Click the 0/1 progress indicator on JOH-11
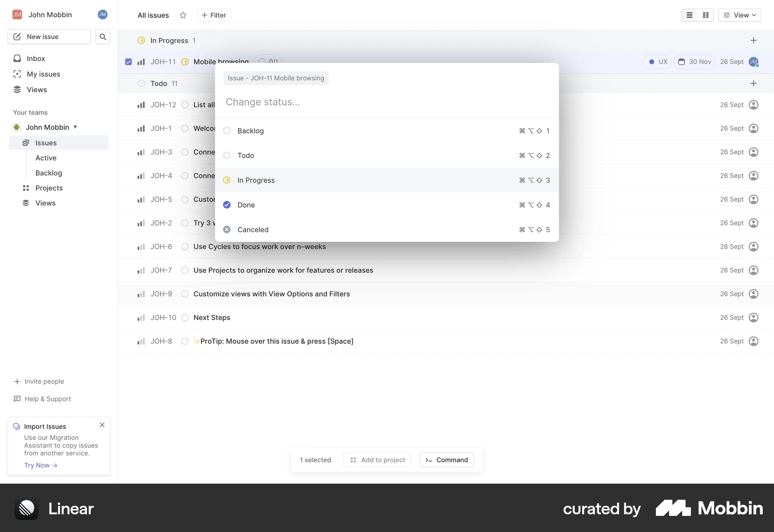The height and width of the screenshot is (532, 774). point(268,61)
